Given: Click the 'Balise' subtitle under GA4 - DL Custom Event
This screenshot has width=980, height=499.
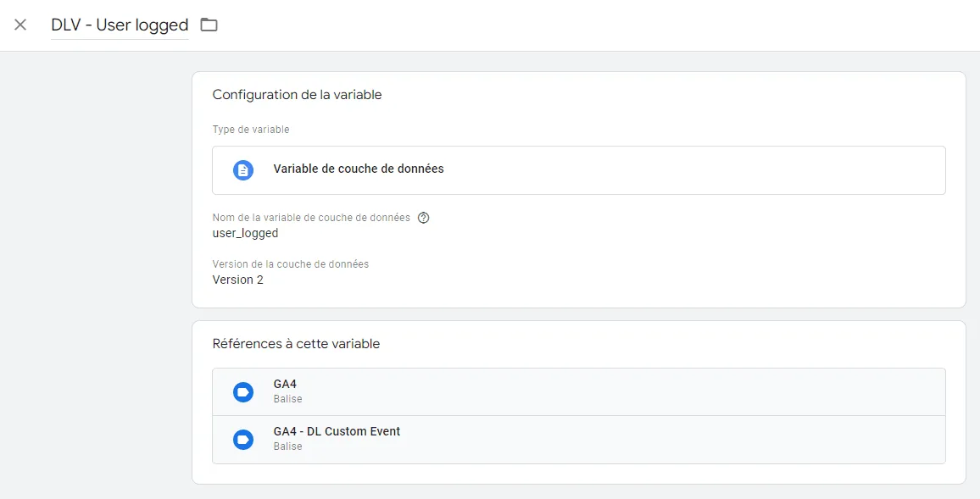Looking at the screenshot, I should tap(287, 446).
